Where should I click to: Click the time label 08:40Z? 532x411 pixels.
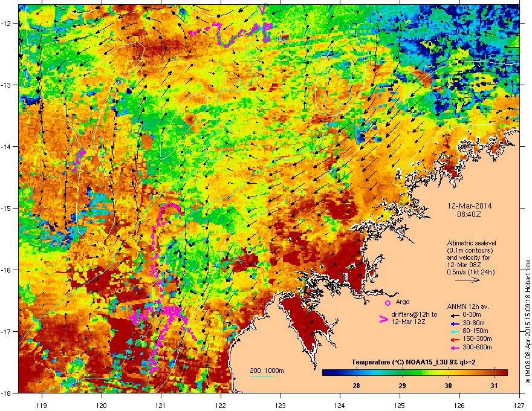(469, 215)
